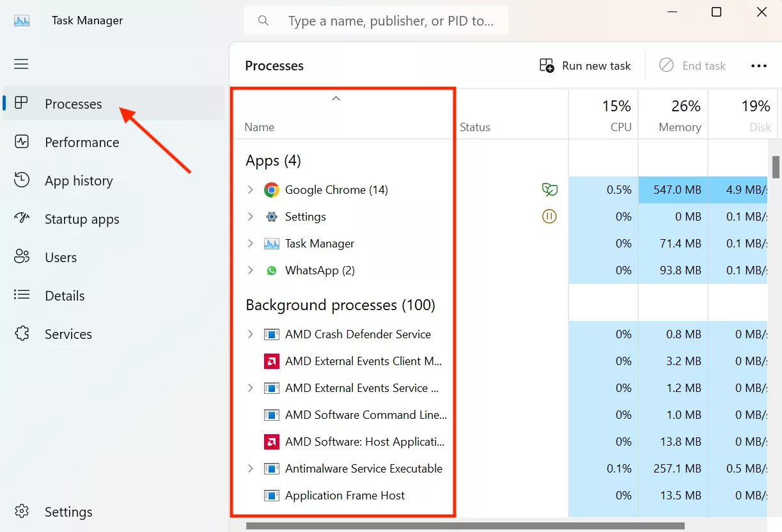Click the suspended pause status icon
782x532 pixels.
pyautogui.click(x=549, y=217)
